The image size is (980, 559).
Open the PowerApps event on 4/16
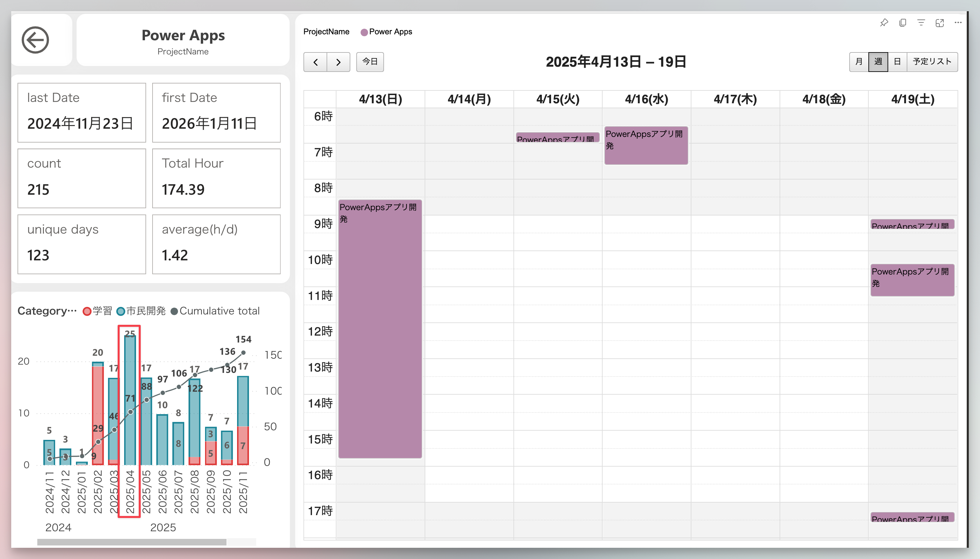(646, 146)
